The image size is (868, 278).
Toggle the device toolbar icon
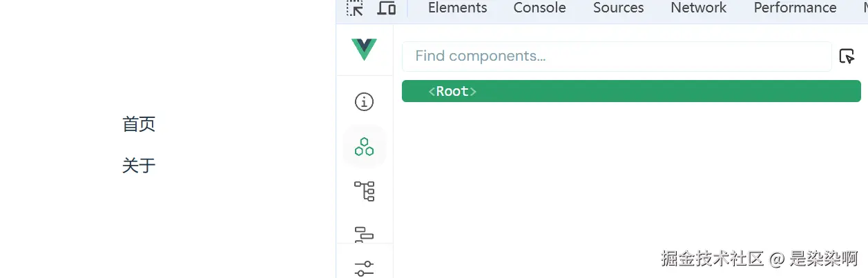(387, 8)
